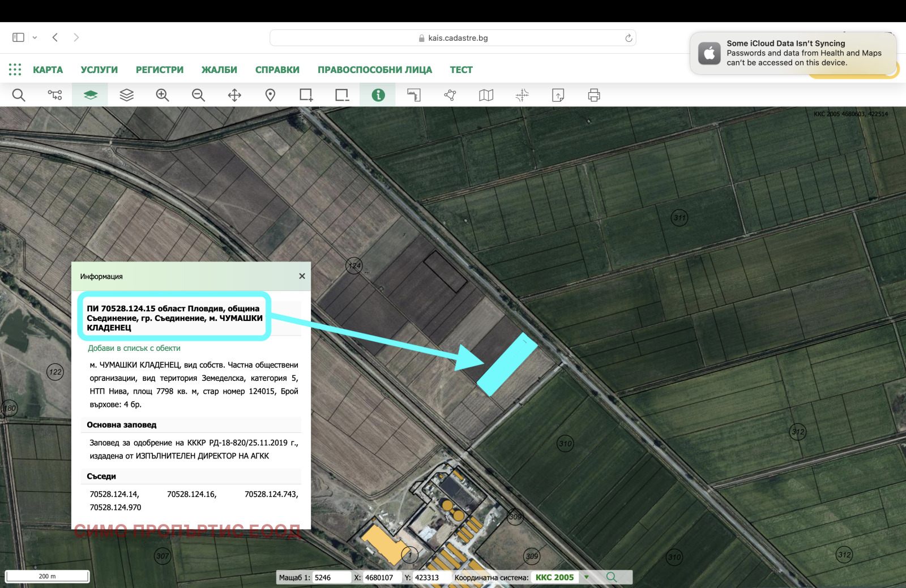Open the layers panel icon
Screen dimensions: 906x588
126,95
